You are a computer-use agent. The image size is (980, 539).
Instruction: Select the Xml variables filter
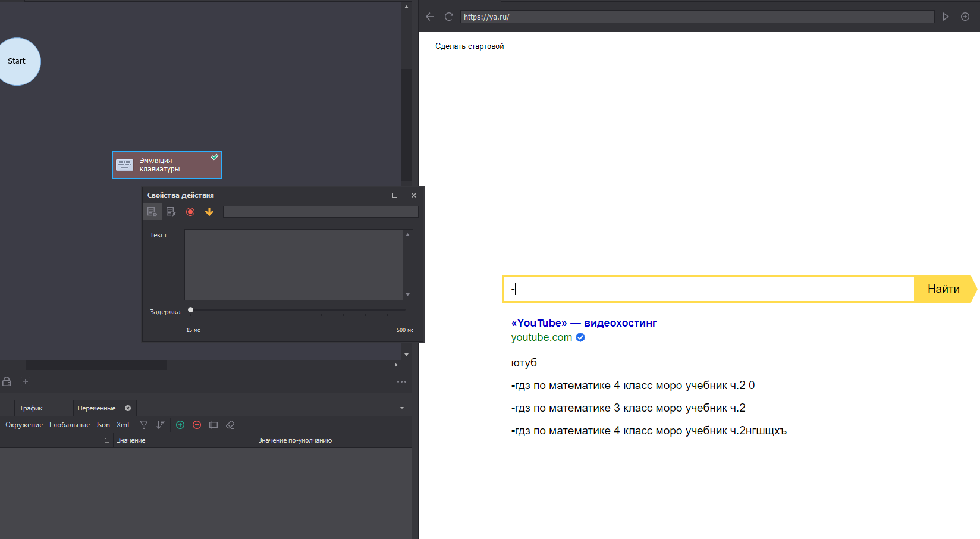122,425
